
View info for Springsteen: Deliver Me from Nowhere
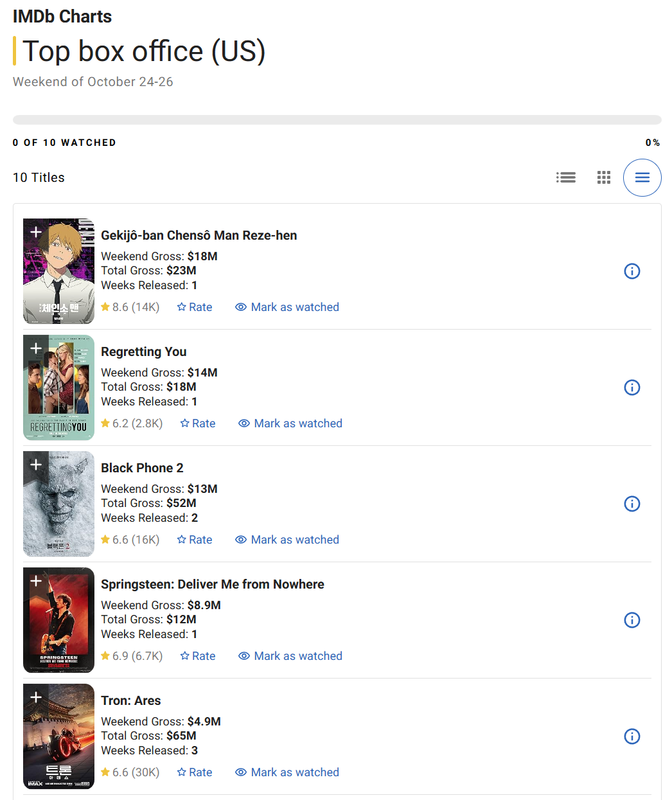pos(632,620)
